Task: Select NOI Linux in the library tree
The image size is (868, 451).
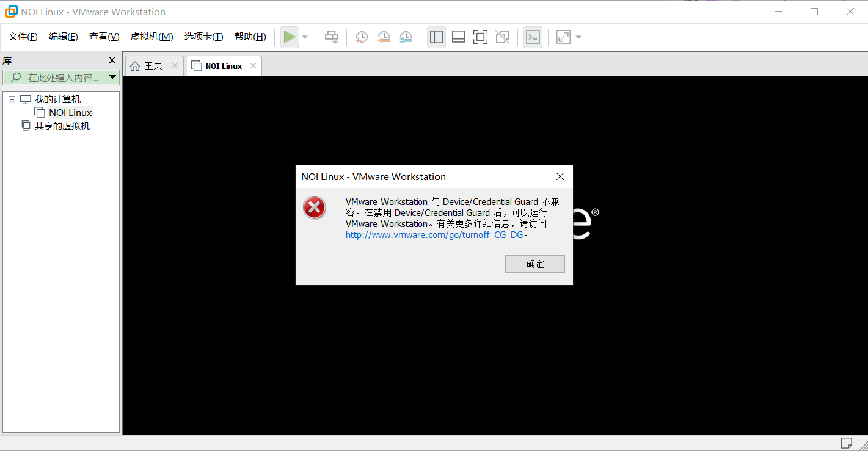Action: tap(70, 112)
